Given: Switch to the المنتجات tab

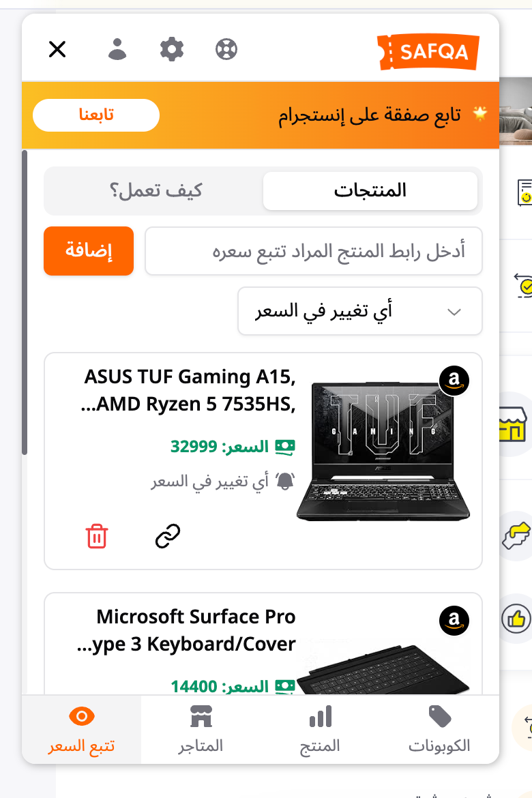Looking at the screenshot, I should [370, 191].
